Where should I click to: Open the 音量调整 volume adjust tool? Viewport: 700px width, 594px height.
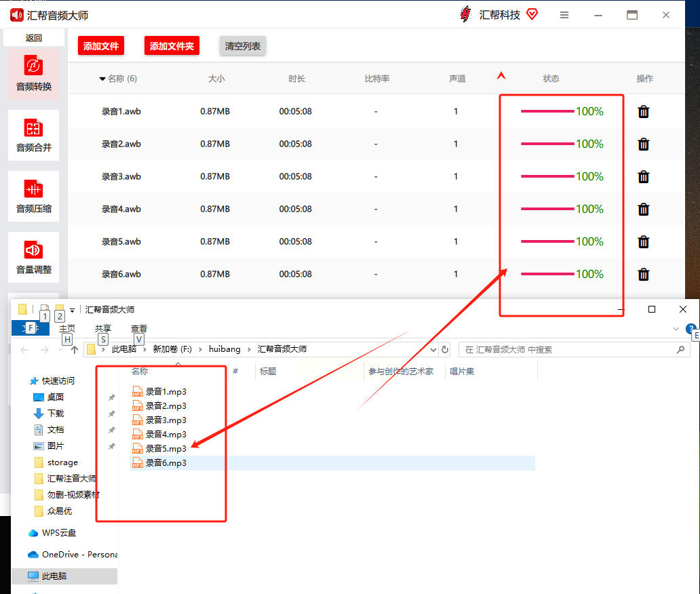(33, 258)
